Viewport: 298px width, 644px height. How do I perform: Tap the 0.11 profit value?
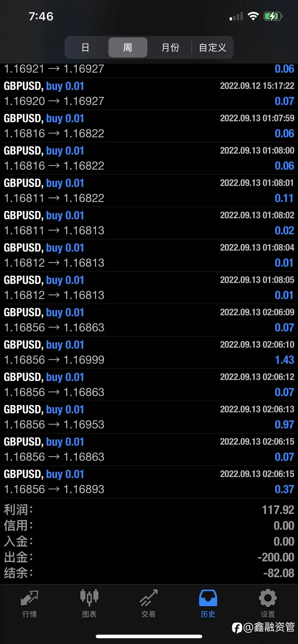(x=284, y=198)
